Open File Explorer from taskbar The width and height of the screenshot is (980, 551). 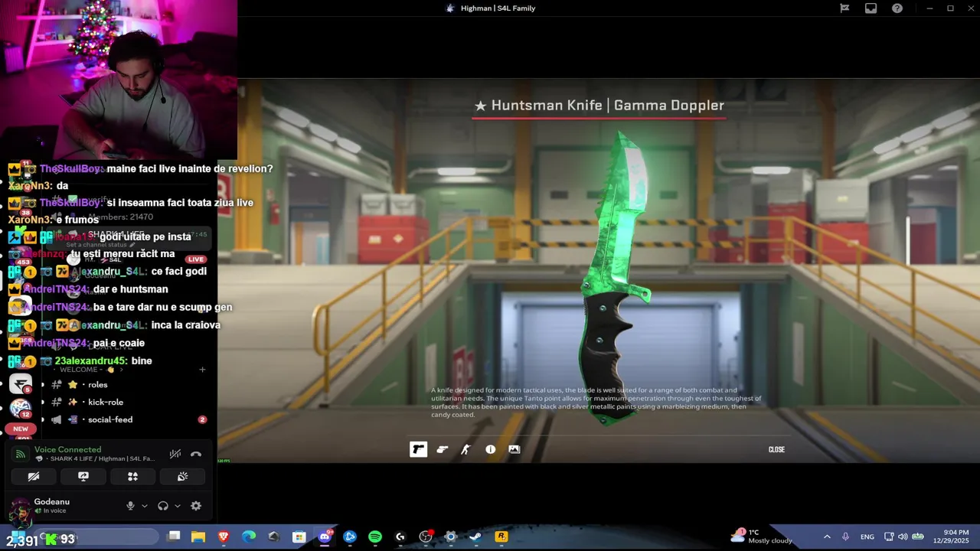click(198, 537)
